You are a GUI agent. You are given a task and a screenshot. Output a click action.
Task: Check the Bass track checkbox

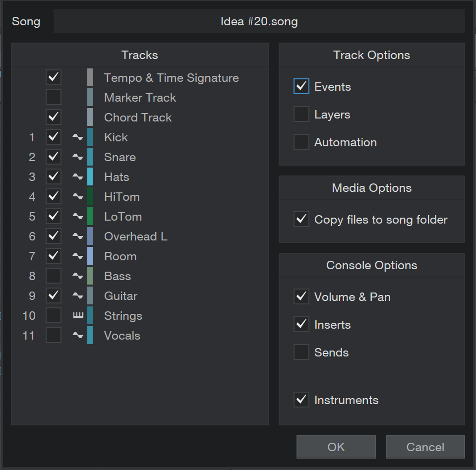[x=54, y=276]
